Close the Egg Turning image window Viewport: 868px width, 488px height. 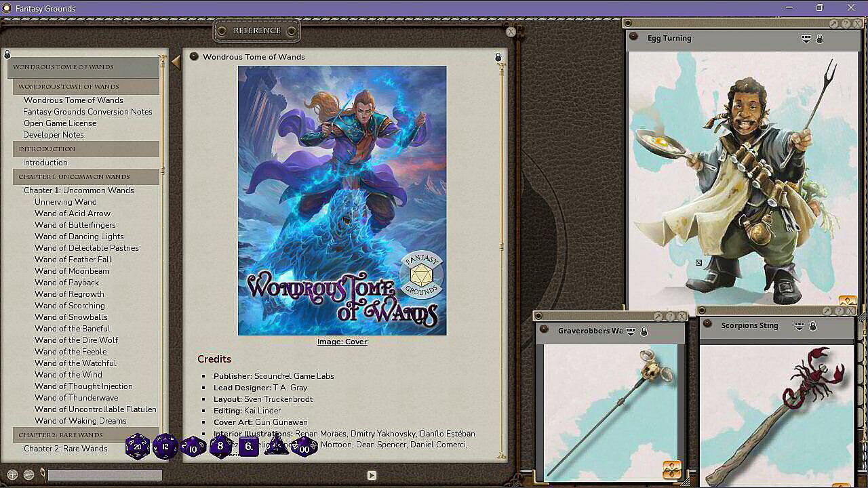click(857, 24)
